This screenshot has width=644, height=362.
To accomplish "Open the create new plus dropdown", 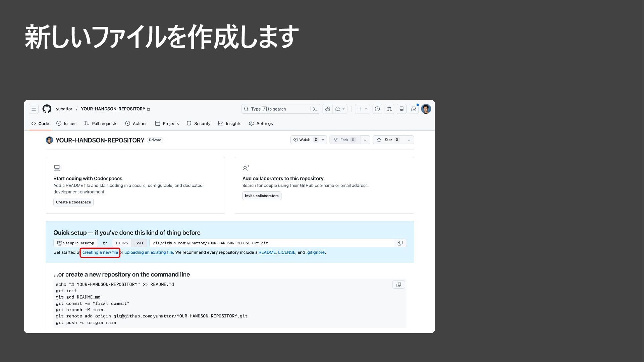I will coord(362,109).
